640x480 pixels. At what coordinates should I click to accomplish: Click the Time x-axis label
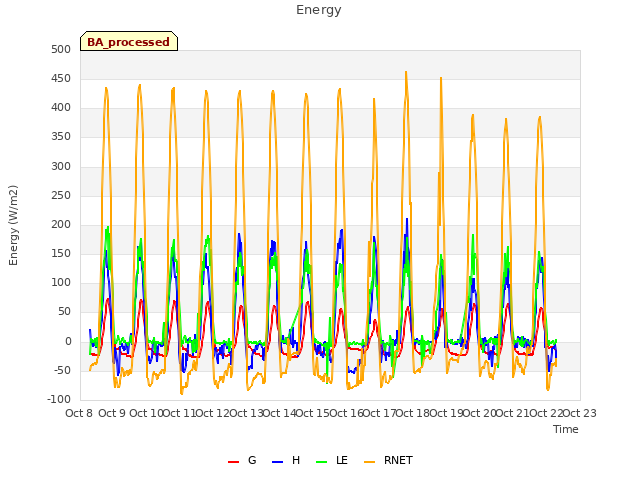pos(566,429)
